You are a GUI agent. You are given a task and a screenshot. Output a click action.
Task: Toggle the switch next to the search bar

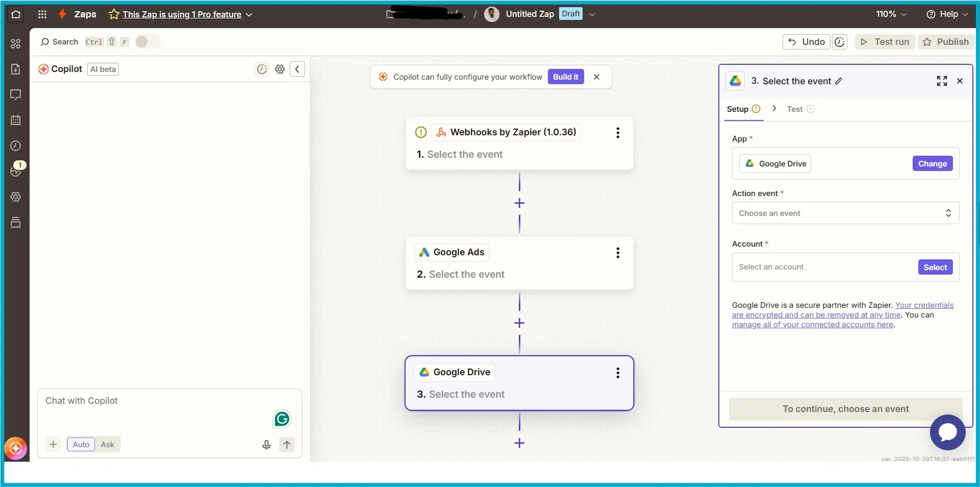point(147,42)
